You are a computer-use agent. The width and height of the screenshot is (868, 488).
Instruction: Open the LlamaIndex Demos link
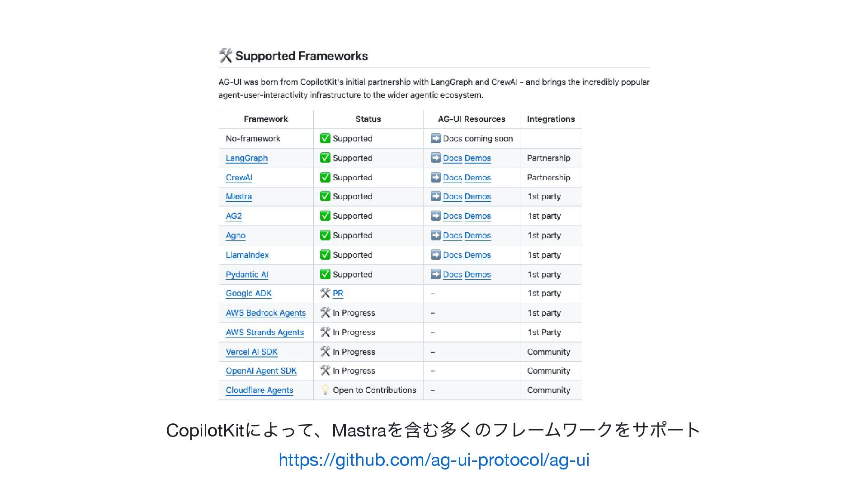coord(478,255)
